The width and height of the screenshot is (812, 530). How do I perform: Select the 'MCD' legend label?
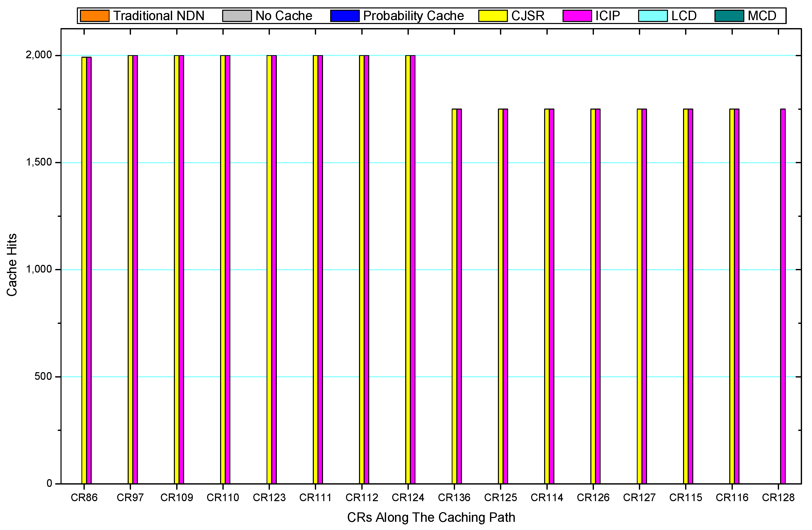click(762, 16)
